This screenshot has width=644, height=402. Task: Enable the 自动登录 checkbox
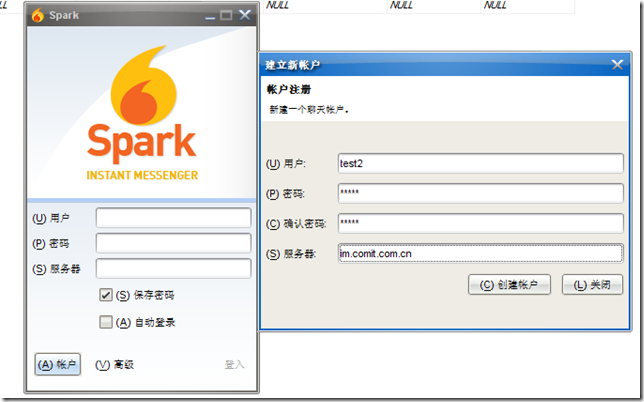pyautogui.click(x=106, y=322)
